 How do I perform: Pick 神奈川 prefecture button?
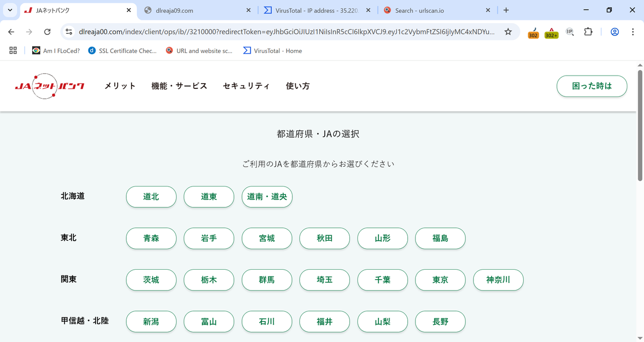pos(498,280)
